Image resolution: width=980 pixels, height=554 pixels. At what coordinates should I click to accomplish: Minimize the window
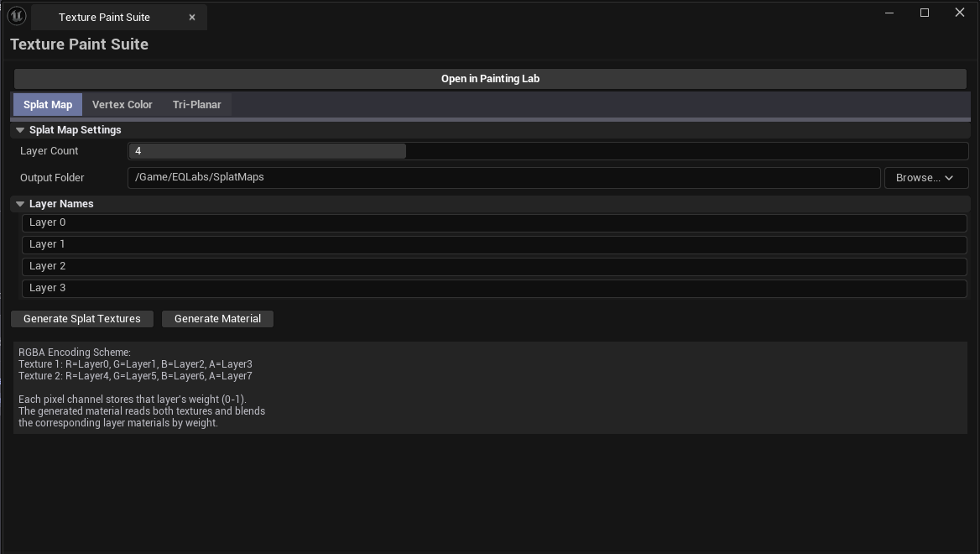[x=889, y=13]
